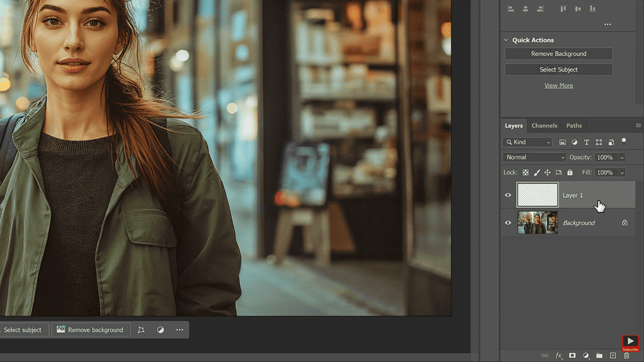The image size is (644, 362).
Task: Open Layers panel flyout menu
Action: tap(638, 126)
